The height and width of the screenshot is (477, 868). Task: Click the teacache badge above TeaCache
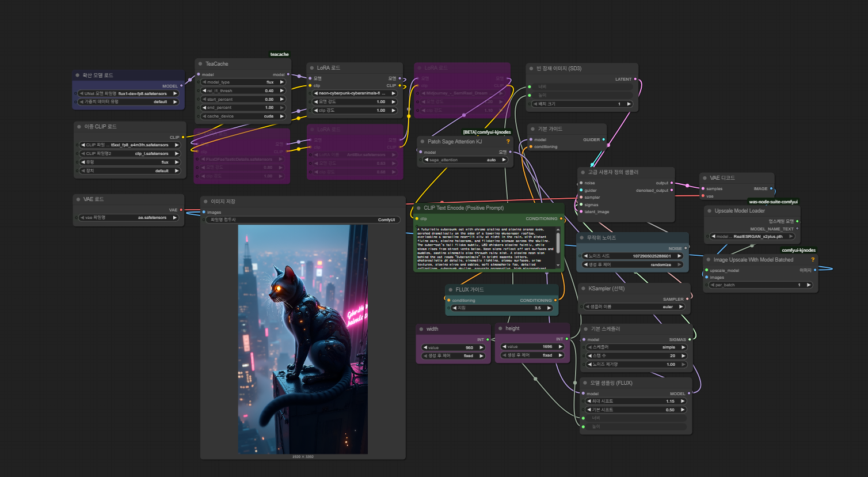[x=279, y=54]
